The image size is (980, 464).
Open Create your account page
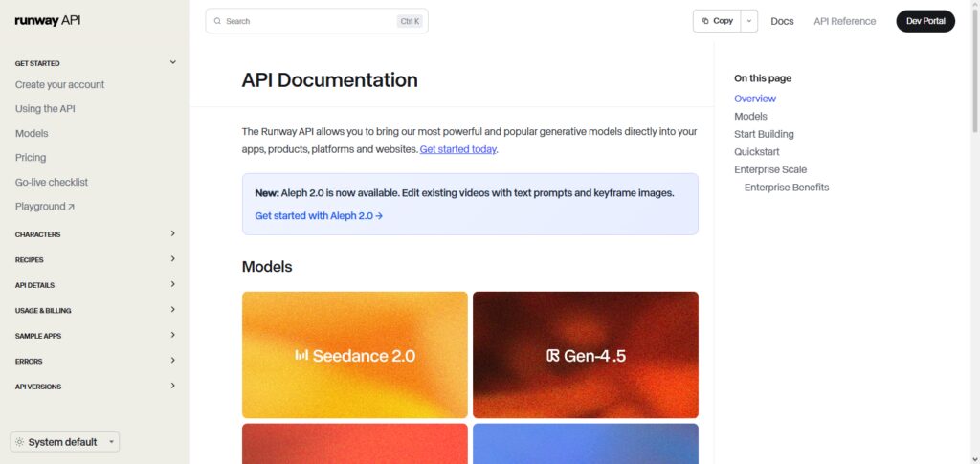[x=60, y=84]
